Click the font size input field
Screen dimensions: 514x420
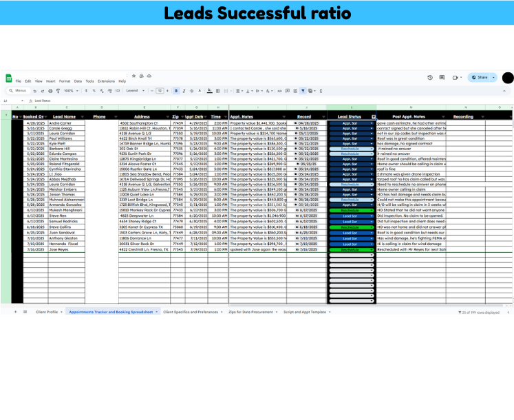(160, 90)
